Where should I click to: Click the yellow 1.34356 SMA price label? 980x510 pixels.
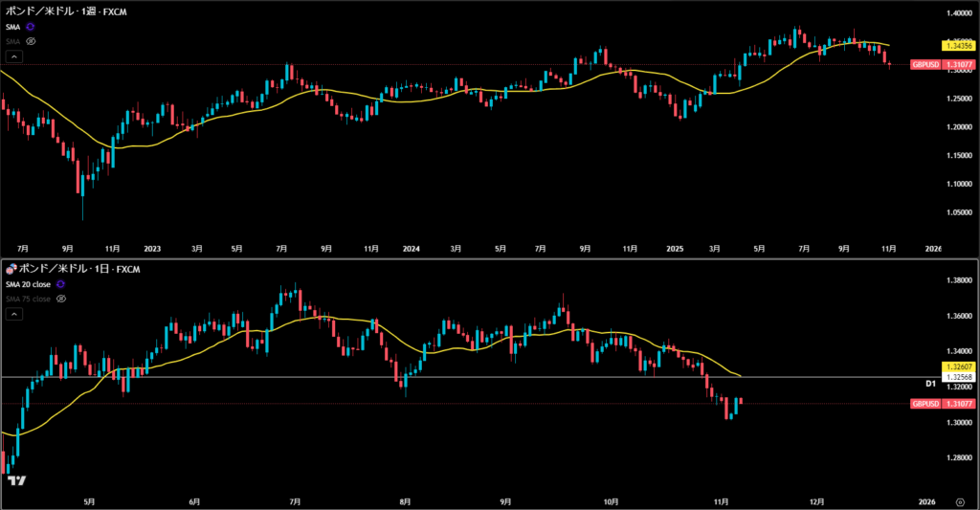tap(958, 45)
